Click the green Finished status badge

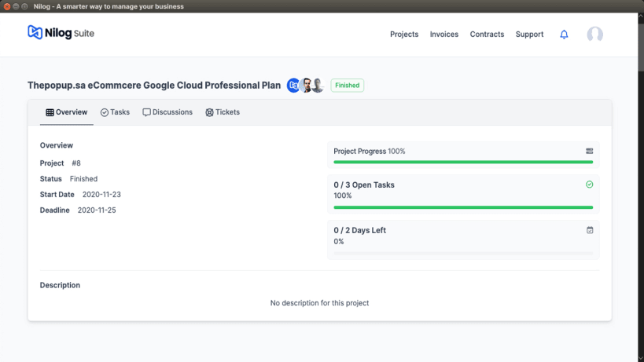[x=347, y=86]
